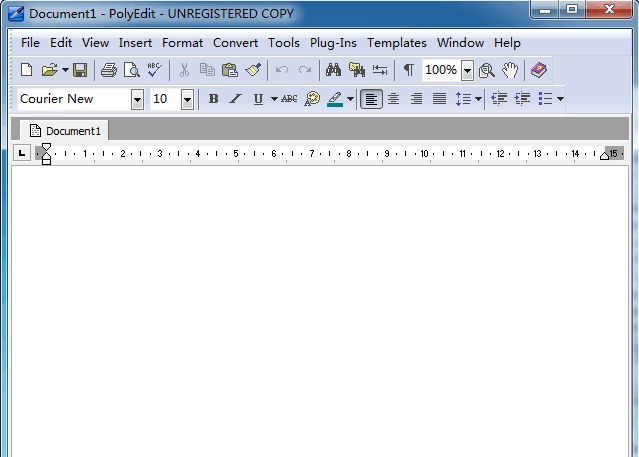
Task: Click the Paste clipboard icon
Action: pos(230,70)
